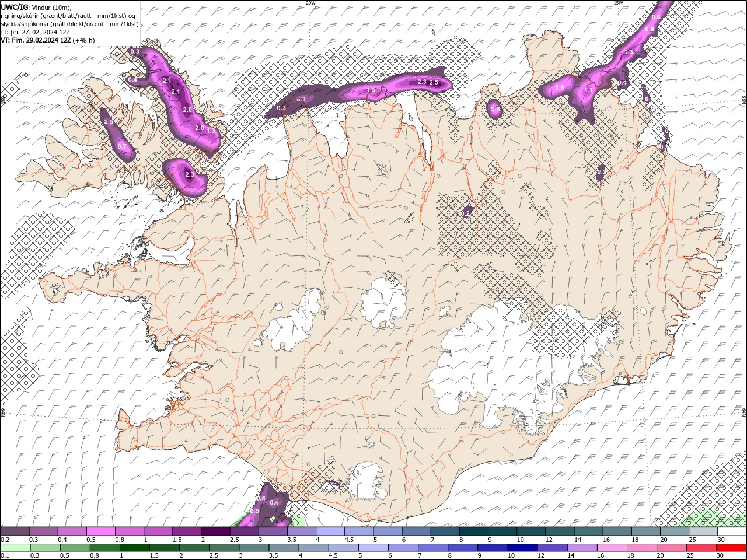Click the 2.3 value in the round Westfjords snow blob
747x560 pixels.
pos(189,174)
